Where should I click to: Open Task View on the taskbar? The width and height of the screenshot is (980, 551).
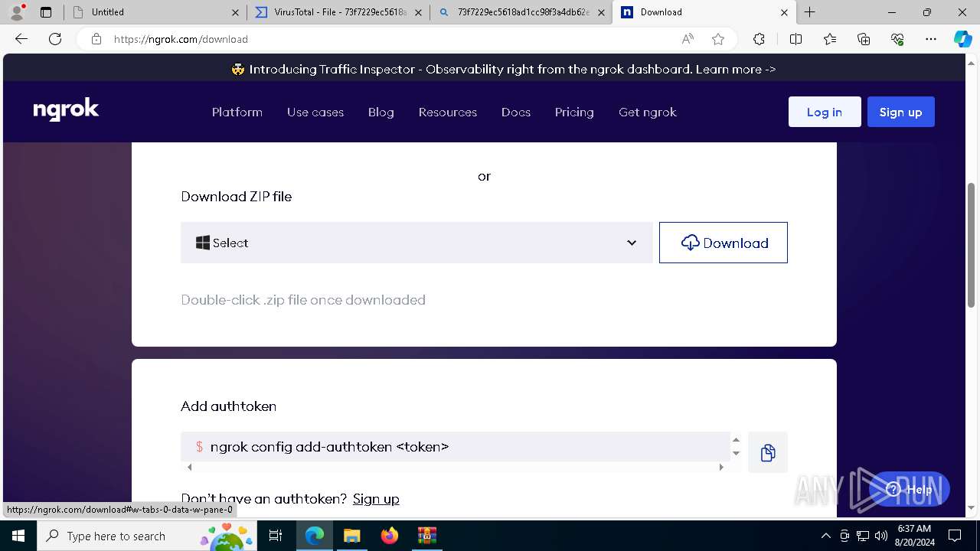tap(276, 536)
